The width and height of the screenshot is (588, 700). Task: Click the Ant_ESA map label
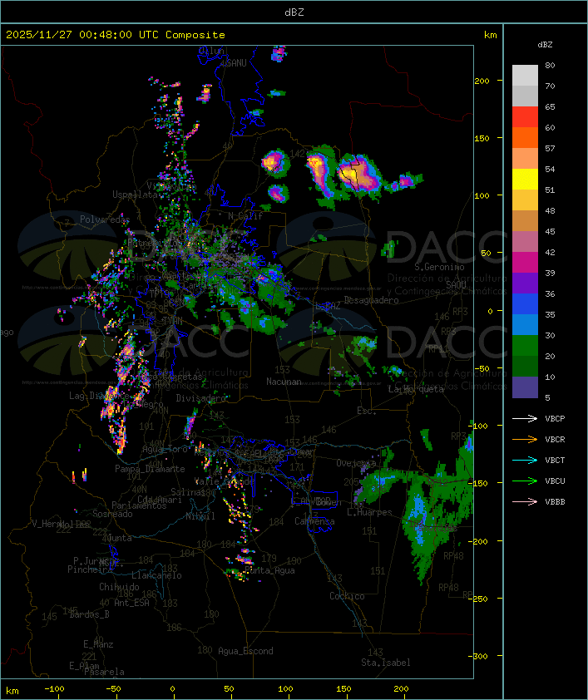point(131,603)
